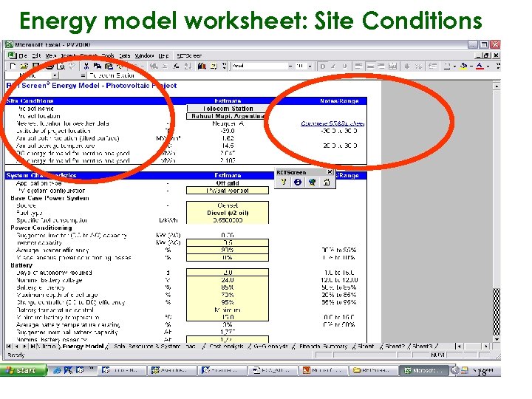Expand the Borders dropdown arrow
532x399 pixels.
(x=454, y=66)
